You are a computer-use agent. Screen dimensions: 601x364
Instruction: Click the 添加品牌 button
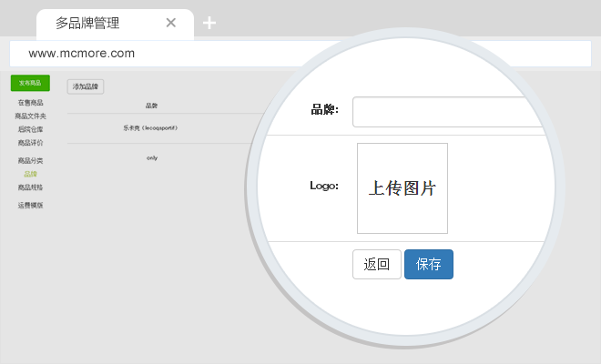tap(86, 87)
